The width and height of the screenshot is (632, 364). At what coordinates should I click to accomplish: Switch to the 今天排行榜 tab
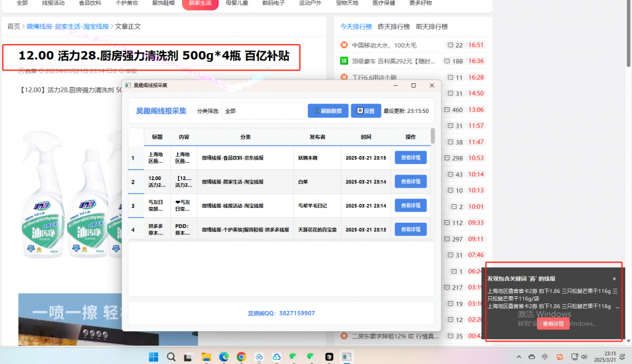pos(357,27)
